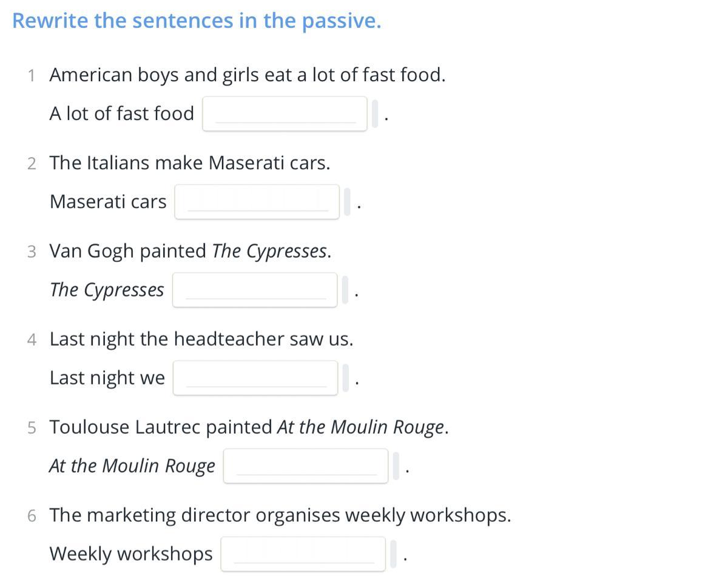Click gray marker beside the Moulin Rouge answer box
The width and height of the screenshot is (728, 582).
coord(396,466)
